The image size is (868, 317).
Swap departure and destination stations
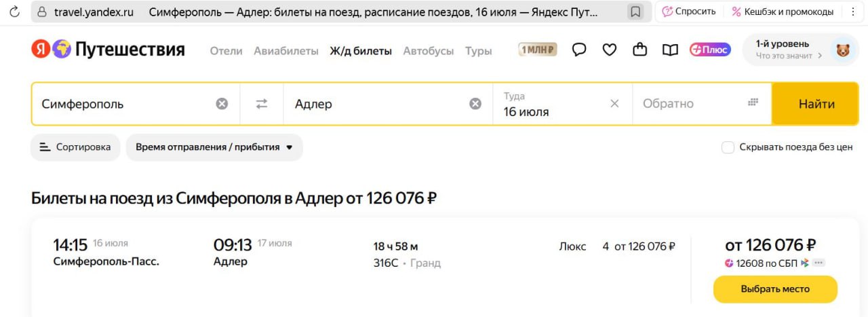262,104
